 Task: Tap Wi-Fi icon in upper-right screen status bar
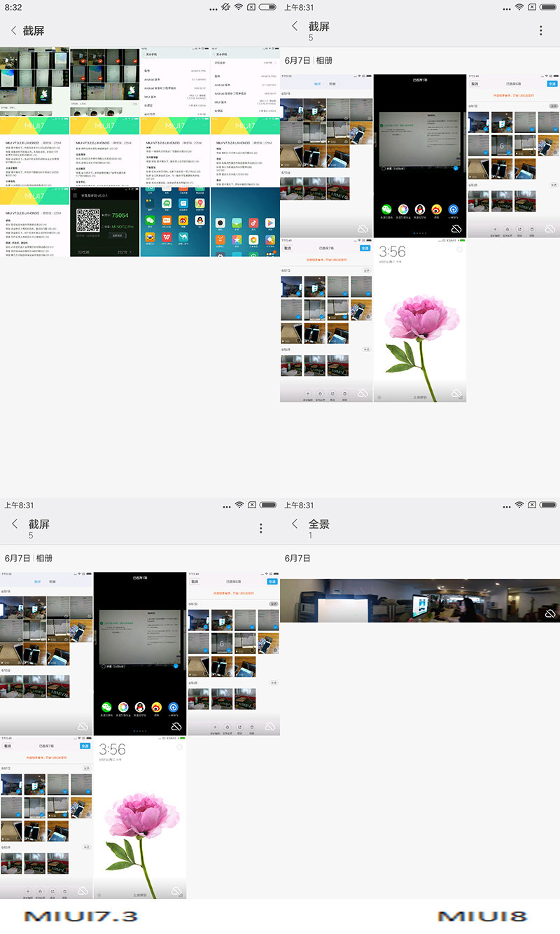[x=519, y=7]
